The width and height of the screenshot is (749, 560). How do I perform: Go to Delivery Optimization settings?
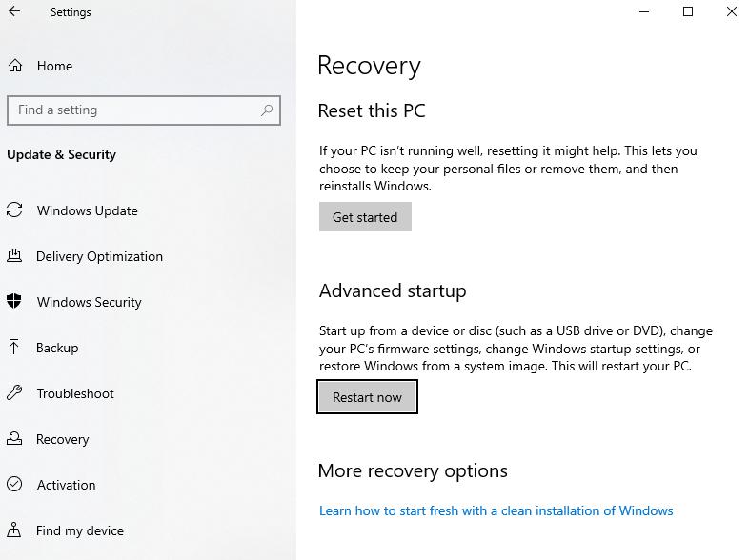pos(99,256)
